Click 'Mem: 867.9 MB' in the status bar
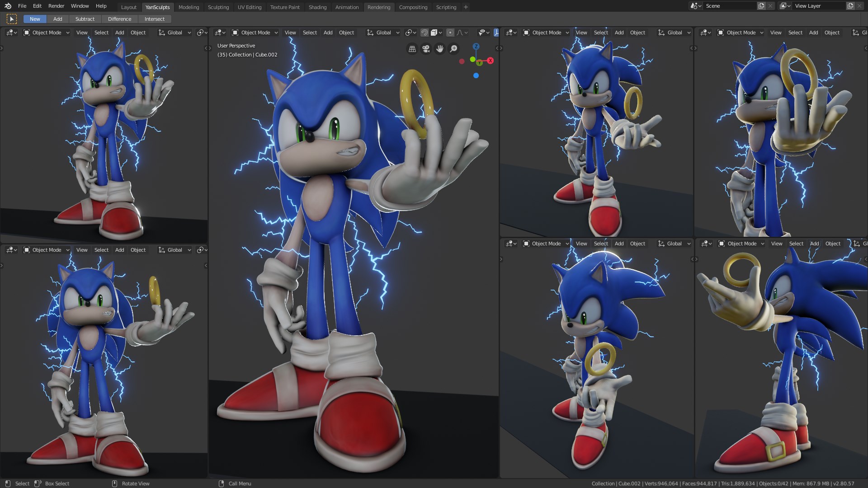Image resolution: width=868 pixels, height=488 pixels. [x=811, y=483]
